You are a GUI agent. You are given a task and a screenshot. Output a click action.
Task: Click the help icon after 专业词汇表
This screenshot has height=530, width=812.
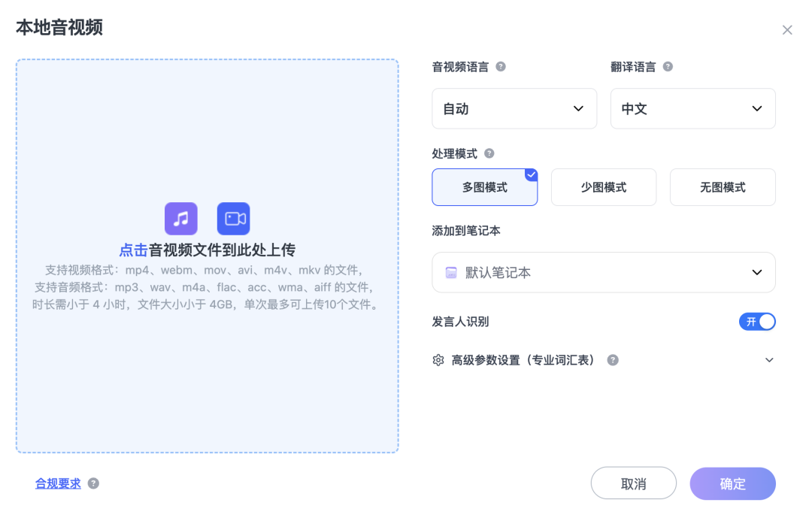pyautogui.click(x=613, y=360)
